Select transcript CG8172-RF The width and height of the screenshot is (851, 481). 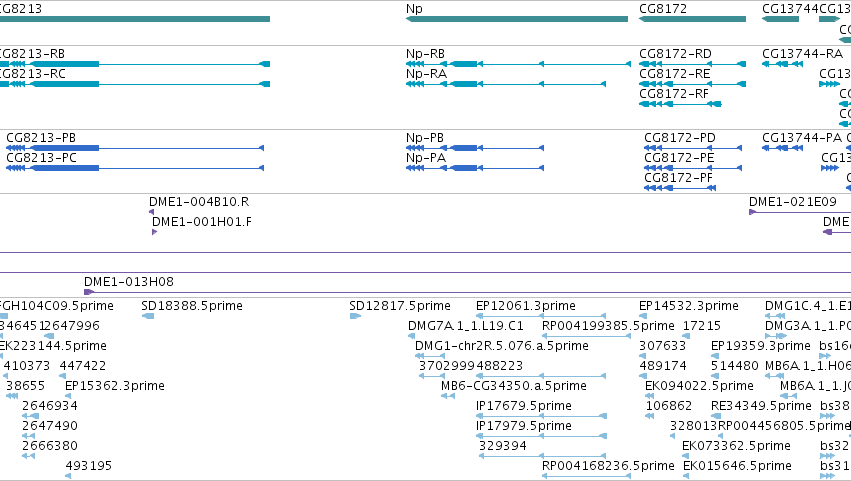[680, 104]
